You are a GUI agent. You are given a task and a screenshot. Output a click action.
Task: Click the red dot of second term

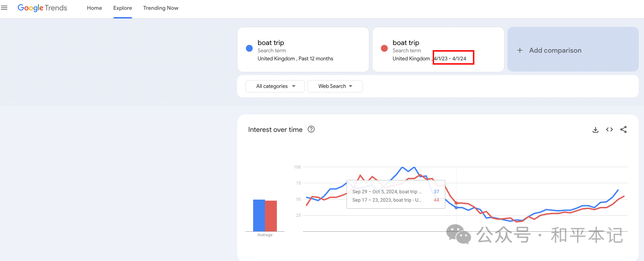pyautogui.click(x=384, y=49)
